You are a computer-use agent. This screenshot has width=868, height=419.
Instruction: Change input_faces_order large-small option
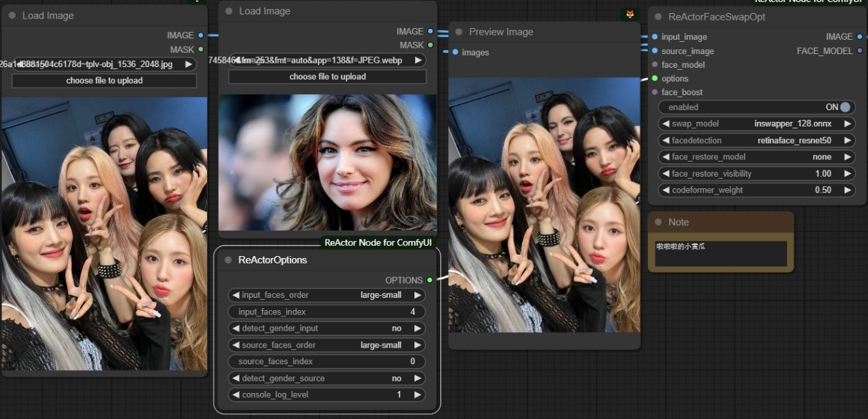(x=380, y=295)
